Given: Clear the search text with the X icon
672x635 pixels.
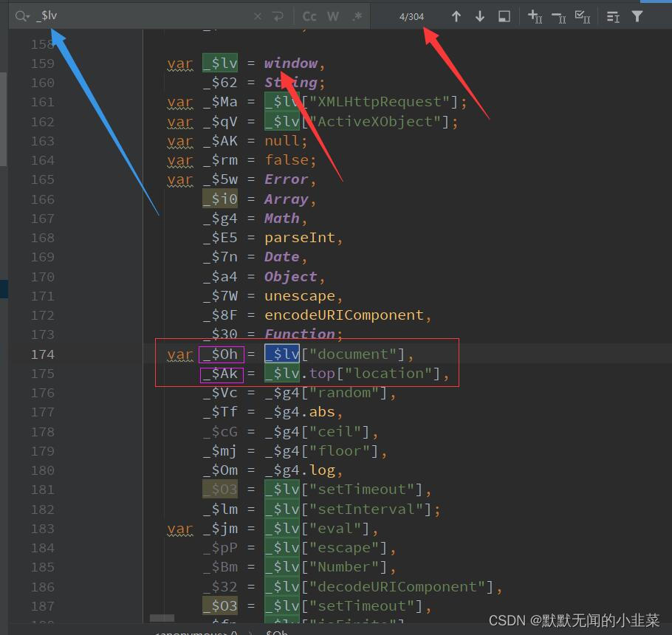Looking at the screenshot, I should [258, 16].
